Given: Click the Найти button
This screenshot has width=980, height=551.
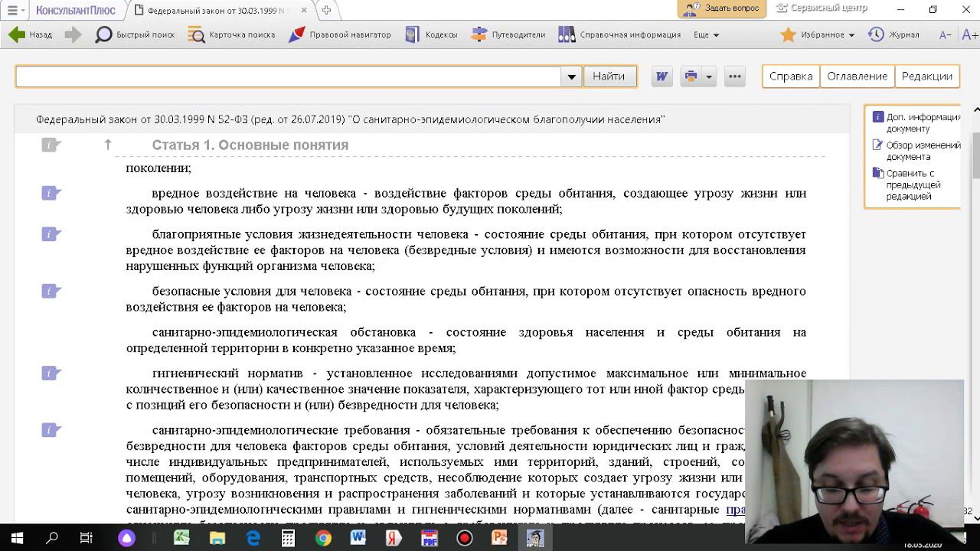Looking at the screenshot, I should pyautogui.click(x=609, y=77).
